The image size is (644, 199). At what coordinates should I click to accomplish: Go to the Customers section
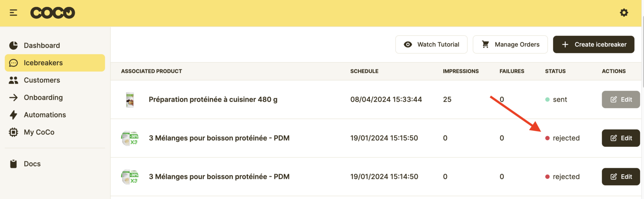tap(41, 80)
